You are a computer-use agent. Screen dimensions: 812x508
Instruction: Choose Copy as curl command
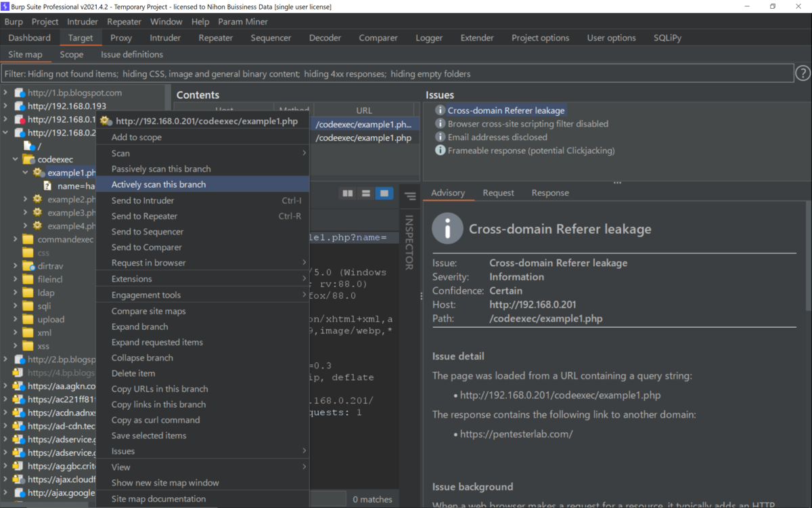click(x=202, y=420)
